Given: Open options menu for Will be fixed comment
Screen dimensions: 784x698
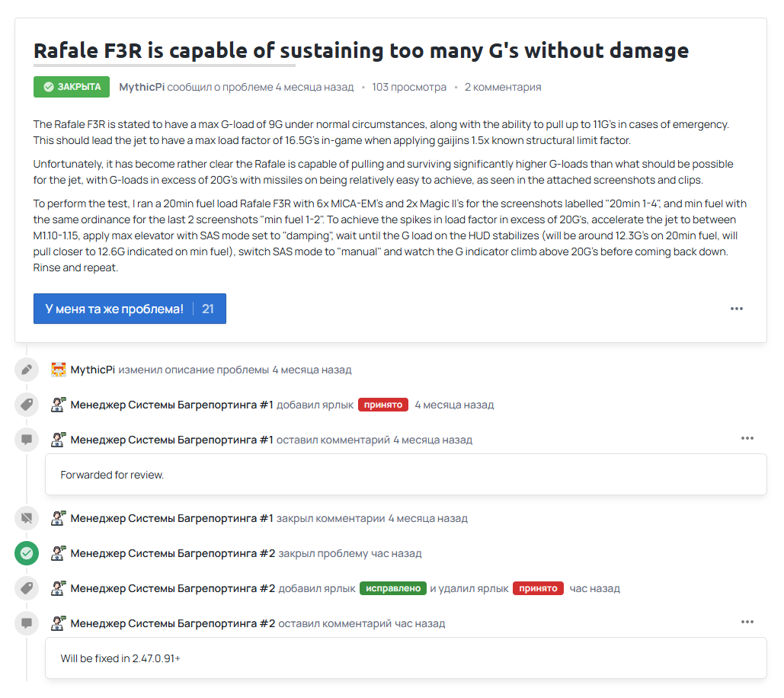Looking at the screenshot, I should (747, 622).
